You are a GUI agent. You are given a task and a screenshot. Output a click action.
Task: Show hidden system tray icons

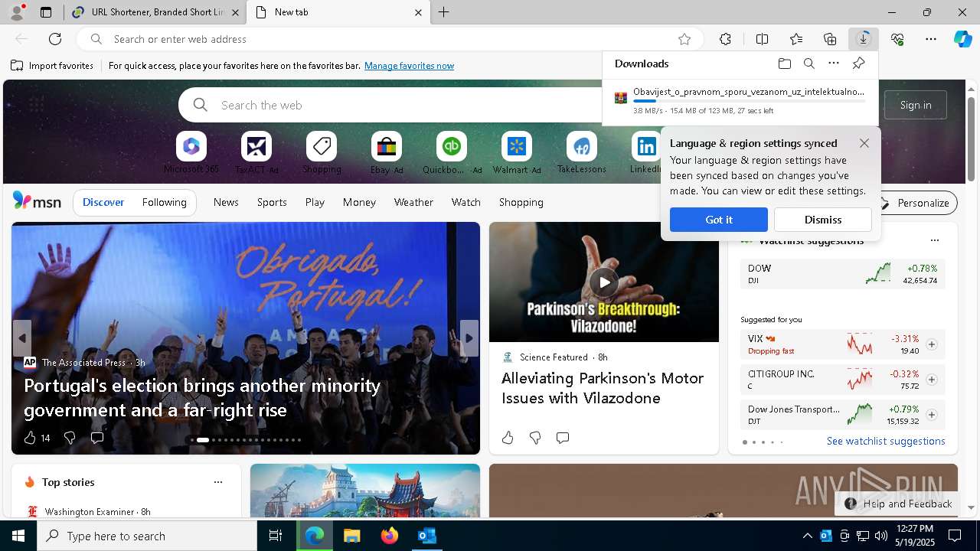point(807,536)
